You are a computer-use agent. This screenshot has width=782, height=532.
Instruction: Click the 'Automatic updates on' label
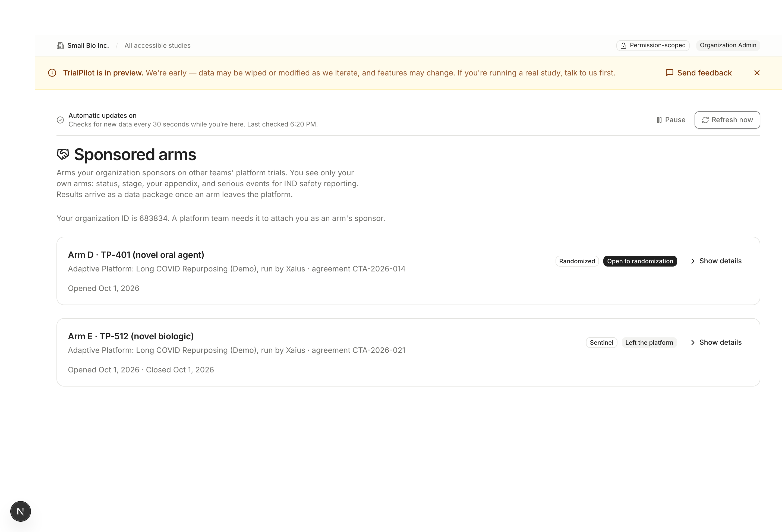coord(102,115)
